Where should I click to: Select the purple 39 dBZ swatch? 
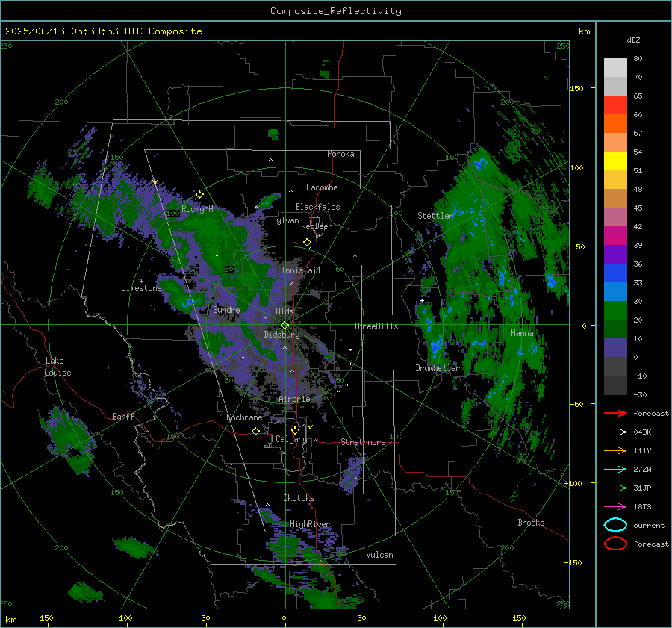[615, 254]
